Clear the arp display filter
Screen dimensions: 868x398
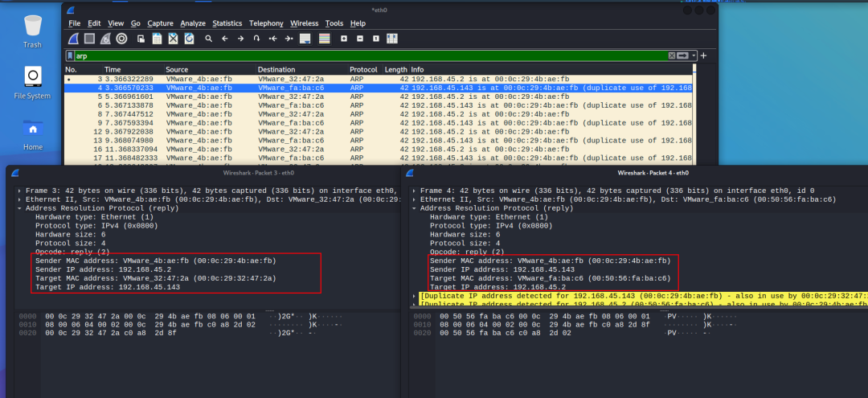pos(672,55)
